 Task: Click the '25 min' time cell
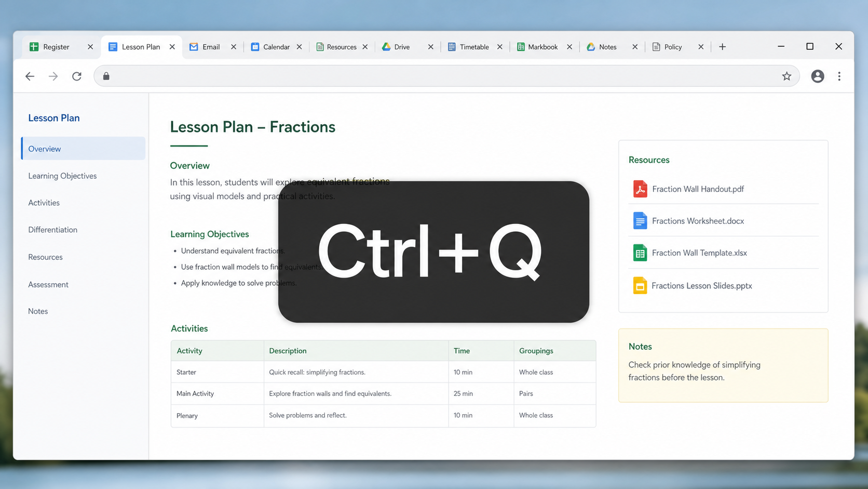(x=481, y=394)
